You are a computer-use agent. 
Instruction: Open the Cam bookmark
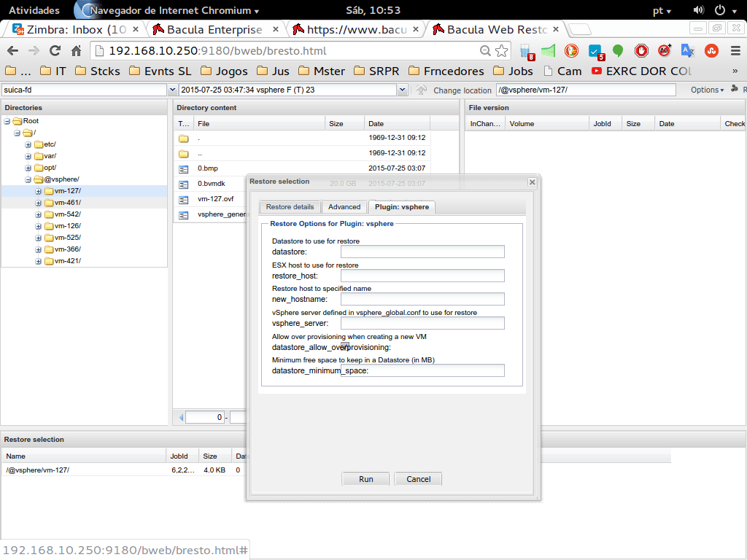click(563, 71)
